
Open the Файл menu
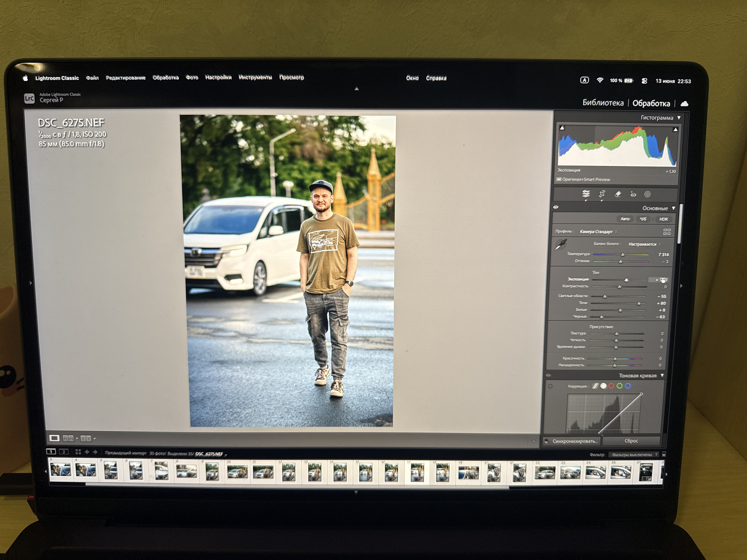point(92,78)
